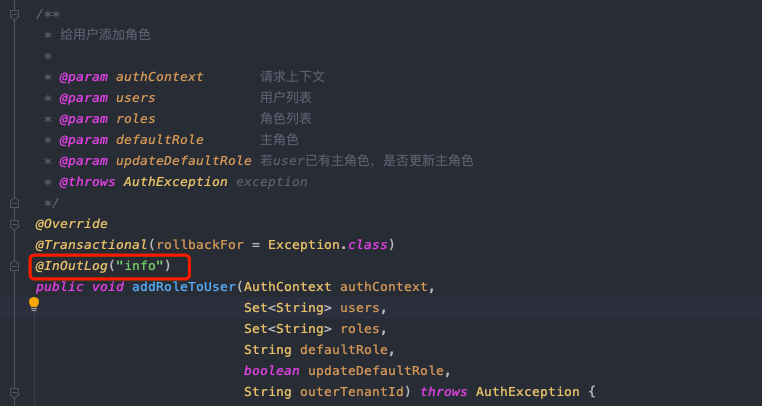762x406 pixels.
Task: Toggle the fold marker beside the outerTenantId line
Action: 15,392
